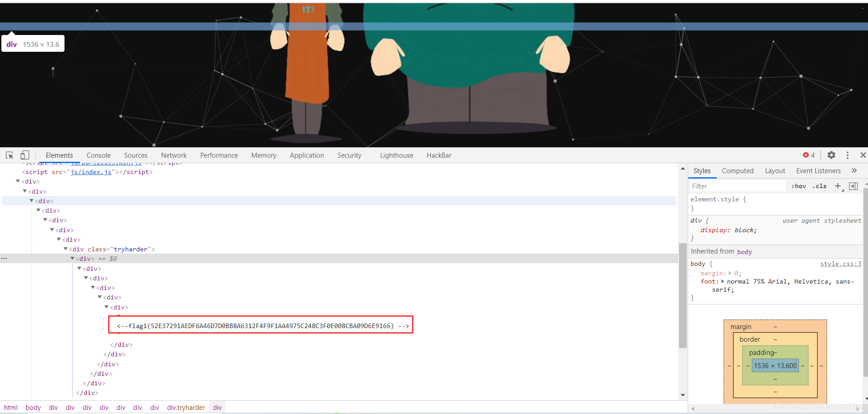Open the Application tab

coord(307,155)
